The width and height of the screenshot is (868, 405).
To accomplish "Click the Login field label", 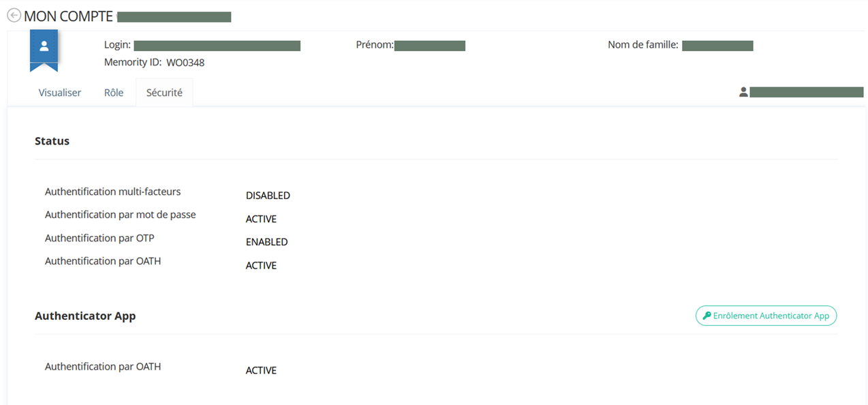I will tap(117, 45).
